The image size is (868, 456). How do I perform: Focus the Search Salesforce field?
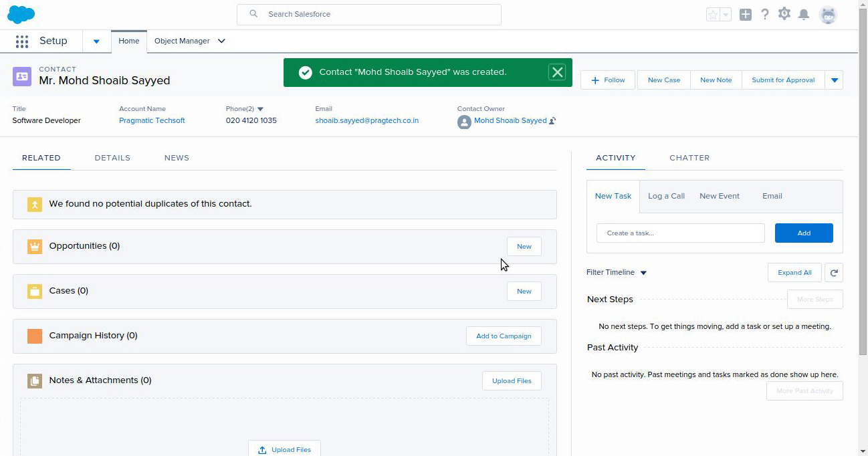click(369, 14)
